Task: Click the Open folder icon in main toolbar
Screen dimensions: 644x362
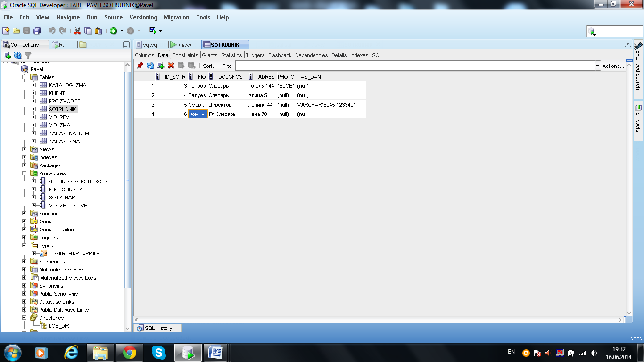Action: (x=16, y=31)
